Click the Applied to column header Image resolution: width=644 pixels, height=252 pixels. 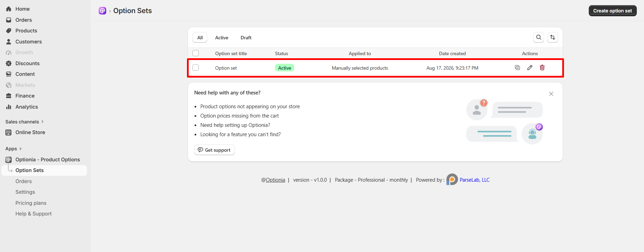point(360,53)
